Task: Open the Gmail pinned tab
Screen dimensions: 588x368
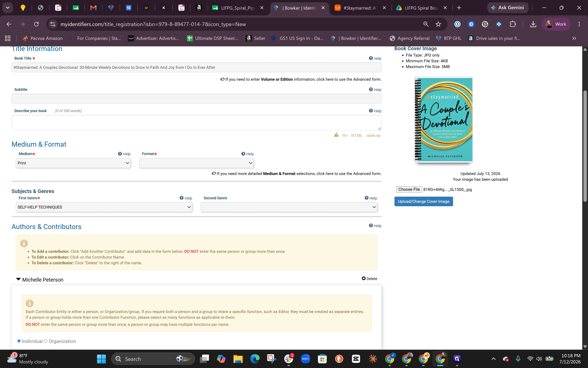Action: 93,8
